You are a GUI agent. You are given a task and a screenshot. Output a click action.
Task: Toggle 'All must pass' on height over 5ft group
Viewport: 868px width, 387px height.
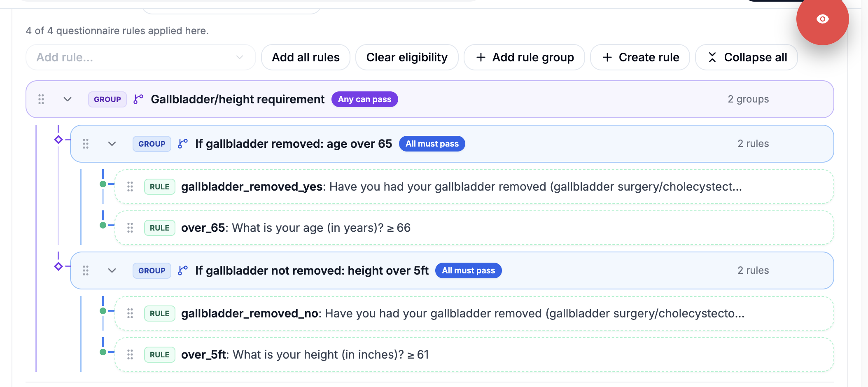pos(468,270)
